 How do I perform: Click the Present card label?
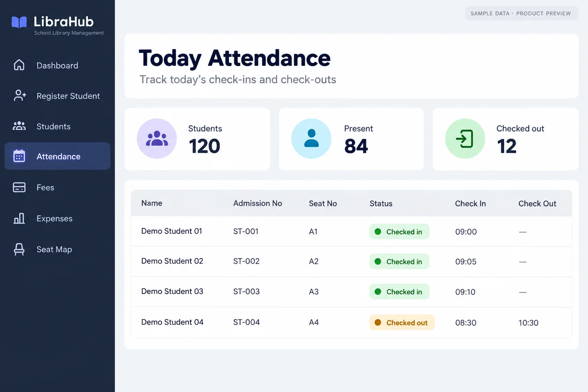click(358, 129)
